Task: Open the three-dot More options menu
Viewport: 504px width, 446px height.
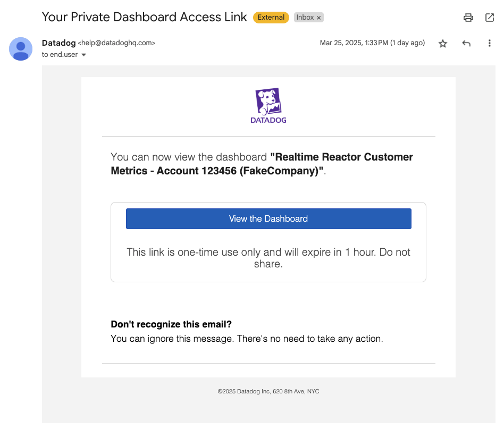Action: 490,44
